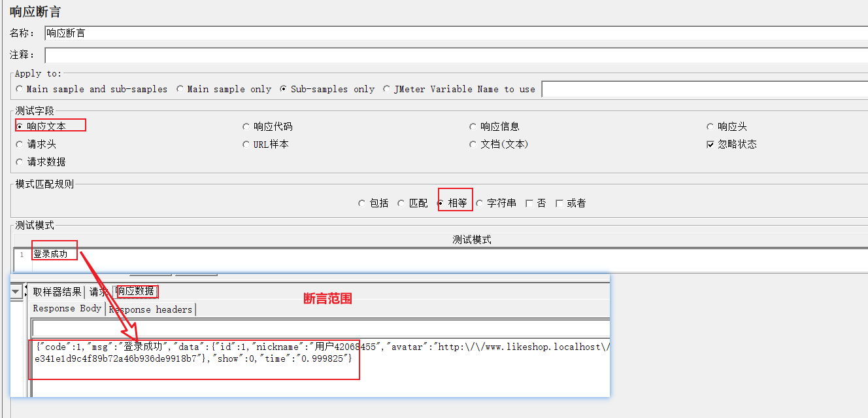The width and height of the screenshot is (868, 418).
Task: Select 匹配 matching rule
Action: [412, 203]
